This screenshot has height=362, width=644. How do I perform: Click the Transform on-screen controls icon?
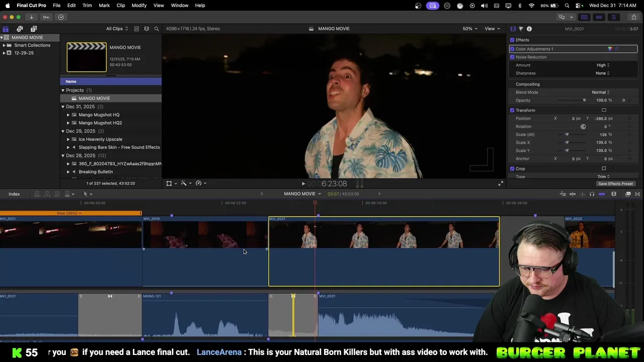[x=604, y=110]
